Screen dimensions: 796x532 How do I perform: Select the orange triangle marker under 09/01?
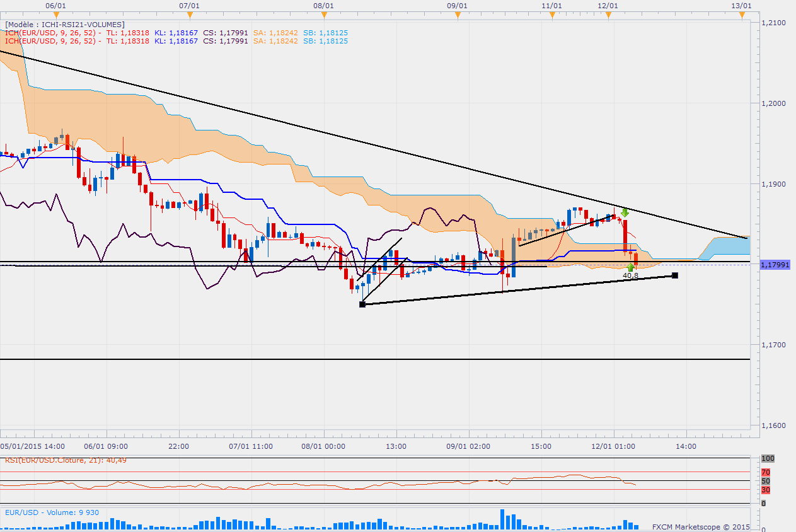click(456, 15)
